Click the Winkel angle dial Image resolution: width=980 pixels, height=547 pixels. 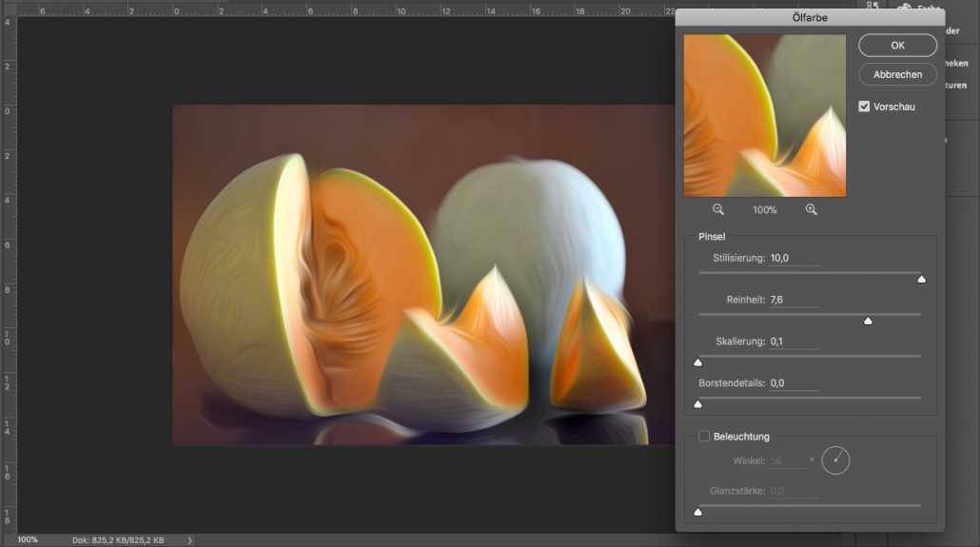[x=835, y=460]
